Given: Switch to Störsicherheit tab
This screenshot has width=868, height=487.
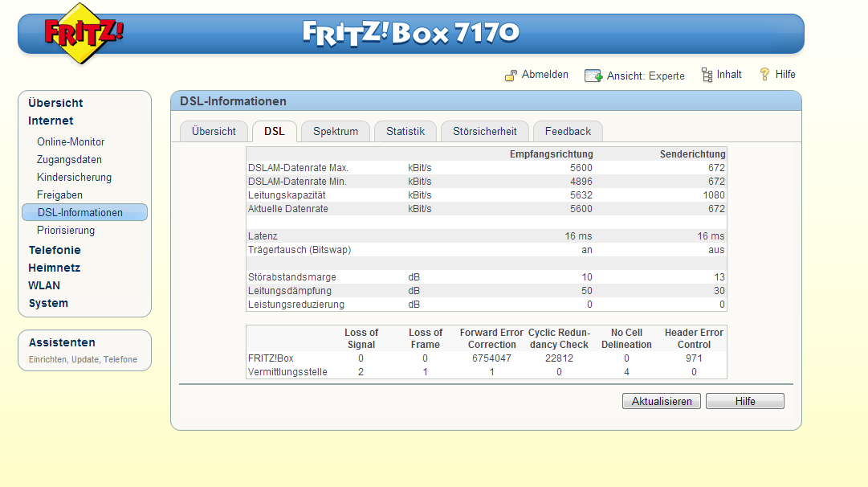Looking at the screenshot, I should click(x=484, y=131).
